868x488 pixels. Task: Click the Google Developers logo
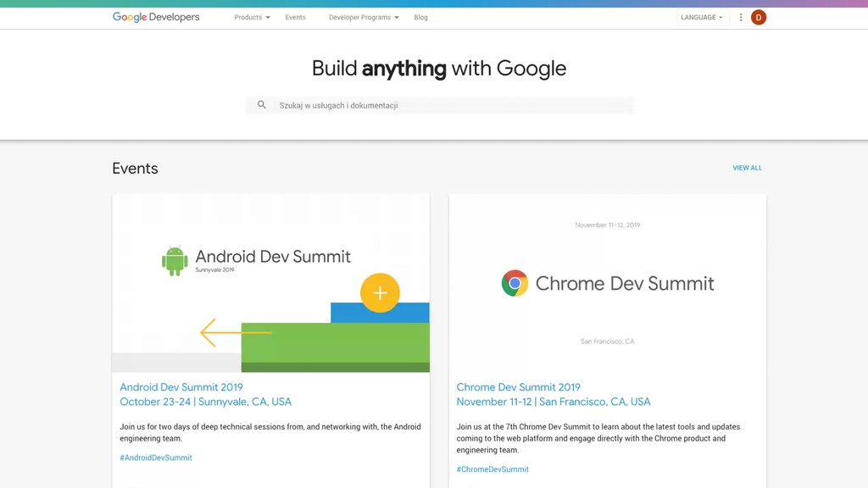[156, 17]
